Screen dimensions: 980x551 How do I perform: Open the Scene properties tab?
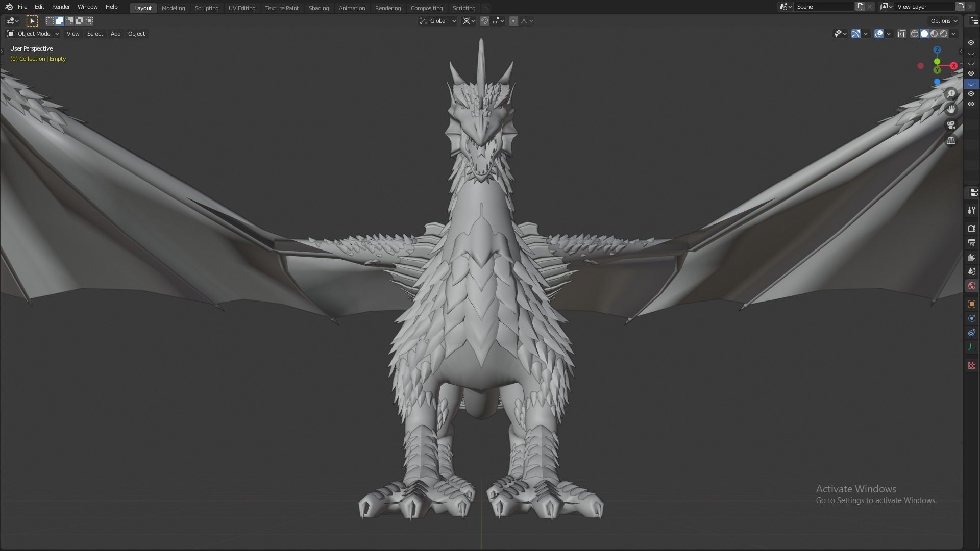(x=972, y=271)
